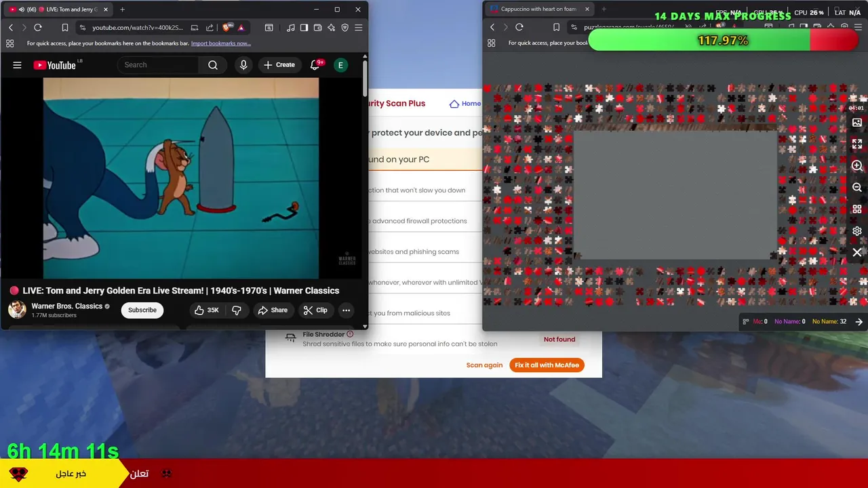This screenshot has width=868, height=488.
Task: Click the Tom and Jerry video player
Action: pyautogui.click(x=180, y=178)
